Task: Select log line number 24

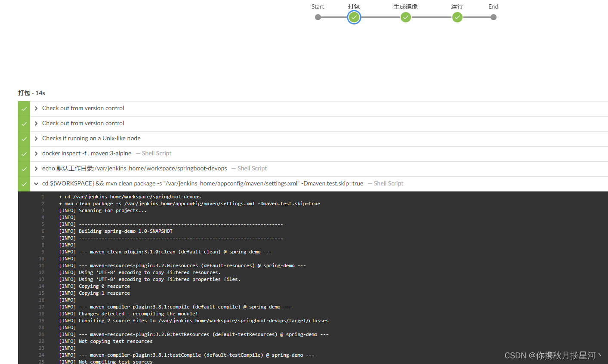Action: (42, 355)
